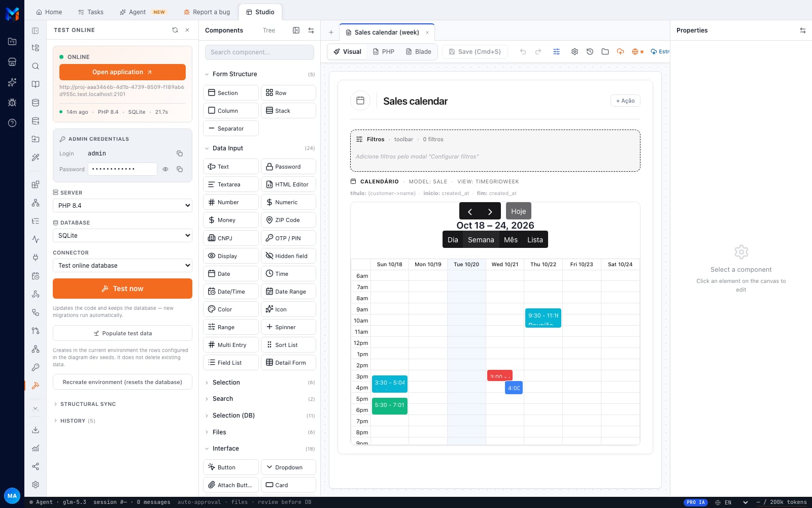Open the Report a bug tab
The image size is (812, 508).
tap(207, 12)
